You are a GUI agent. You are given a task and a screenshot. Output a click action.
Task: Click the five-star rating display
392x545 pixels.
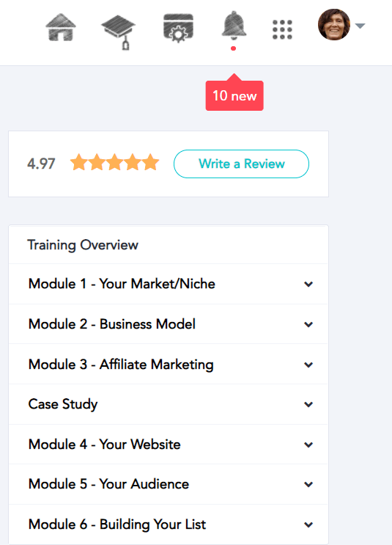pyautogui.click(x=114, y=162)
